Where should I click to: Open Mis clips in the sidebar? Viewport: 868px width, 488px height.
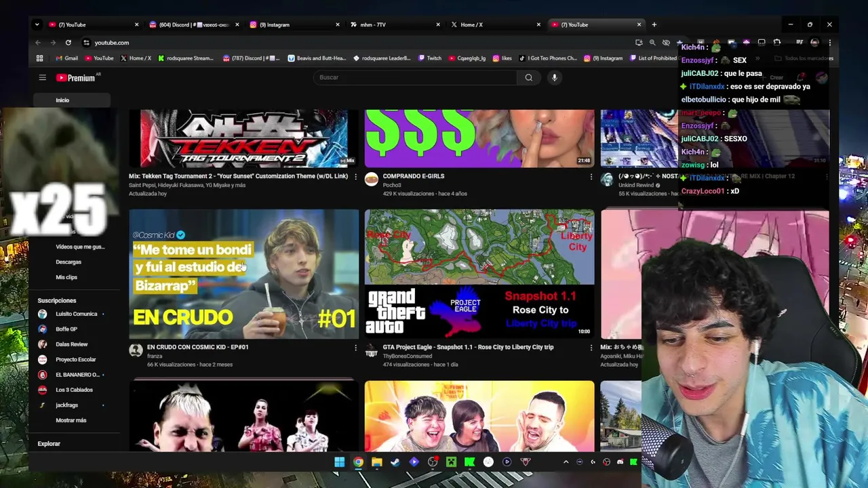tap(66, 277)
